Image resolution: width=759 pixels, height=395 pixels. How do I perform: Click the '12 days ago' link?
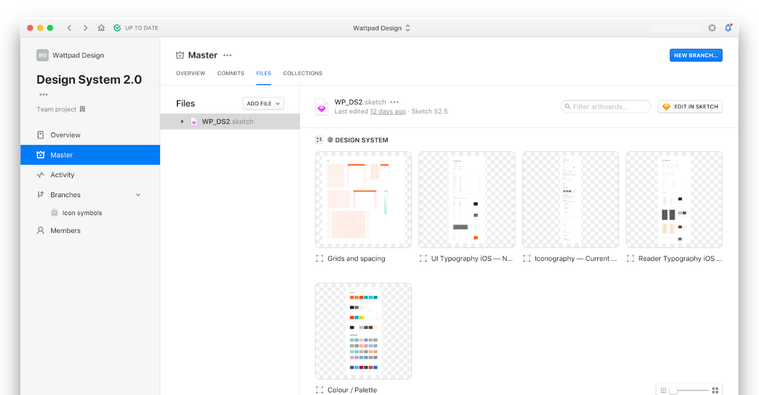pyautogui.click(x=388, y=111)
